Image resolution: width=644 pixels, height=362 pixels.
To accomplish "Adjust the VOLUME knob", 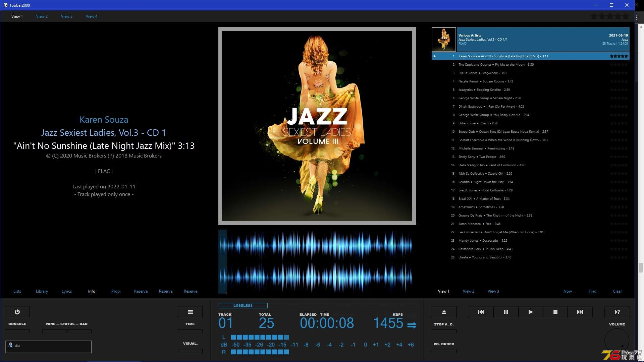I will point(617,341).
